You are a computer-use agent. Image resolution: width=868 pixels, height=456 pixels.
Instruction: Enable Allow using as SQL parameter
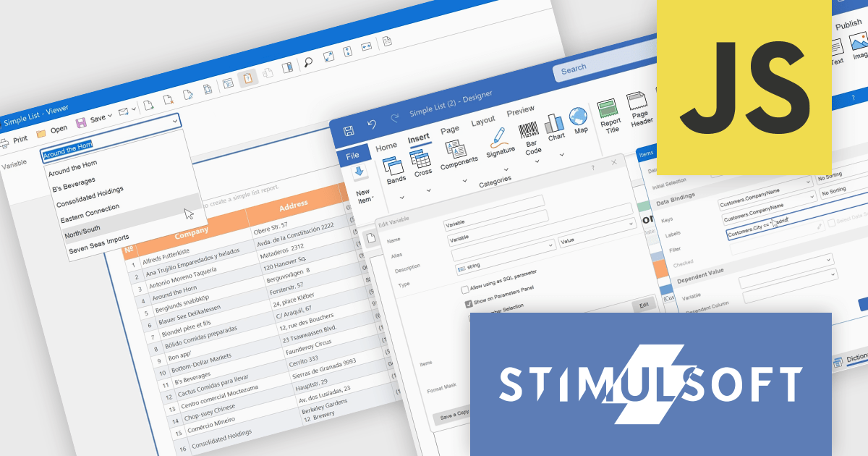(x=465, y=290)
